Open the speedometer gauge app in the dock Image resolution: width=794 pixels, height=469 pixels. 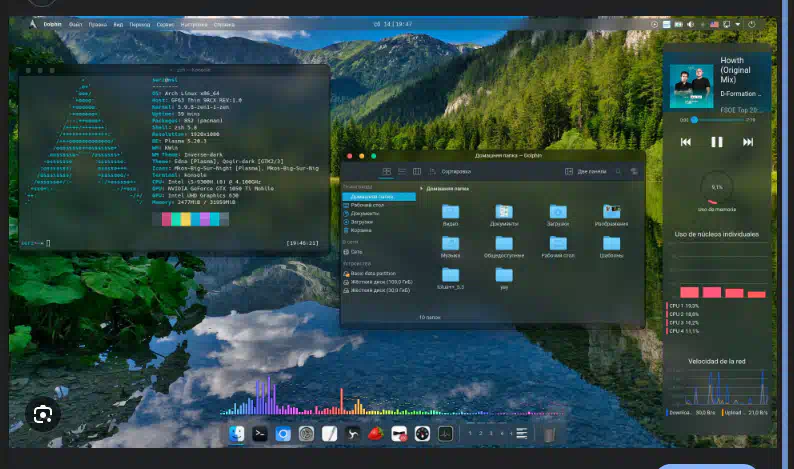click(422, 434)
